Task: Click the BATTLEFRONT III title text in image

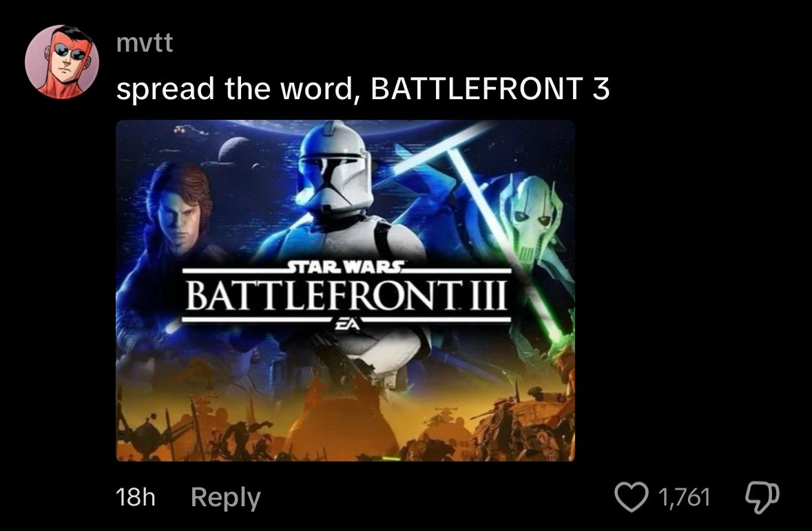Action: (346, 295)
